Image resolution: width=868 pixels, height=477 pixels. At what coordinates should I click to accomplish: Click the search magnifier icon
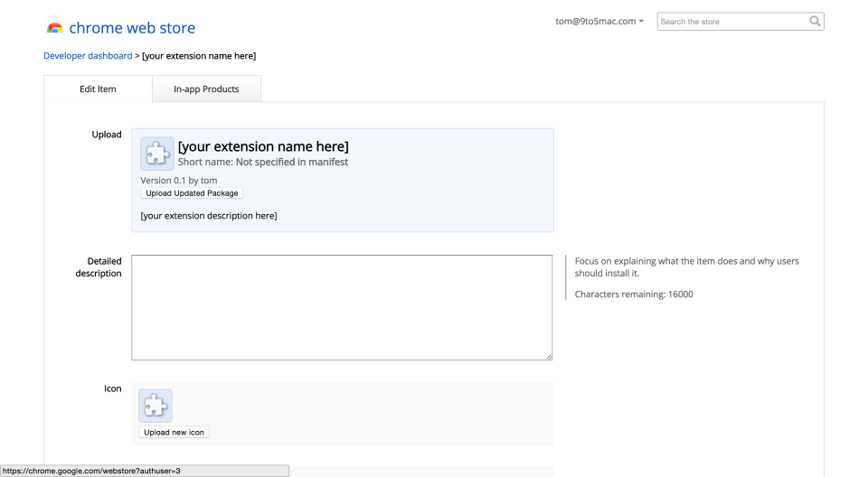[x=815, y=21]
